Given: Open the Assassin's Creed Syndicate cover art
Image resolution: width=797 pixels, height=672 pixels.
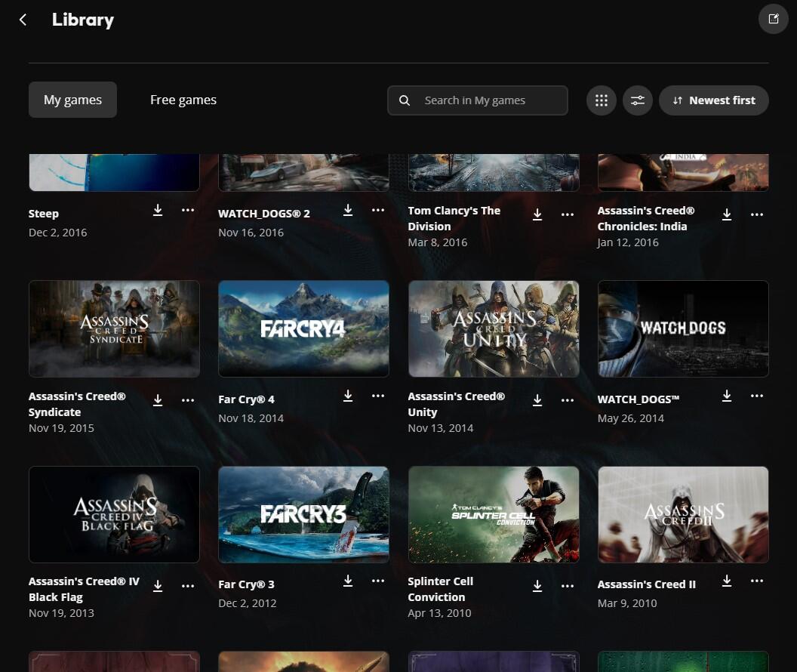Looking at the screenshot, I should click(114, 328).
